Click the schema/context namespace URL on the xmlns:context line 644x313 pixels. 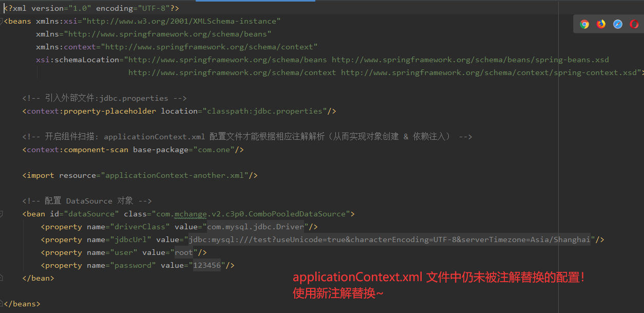click(209, 47)
